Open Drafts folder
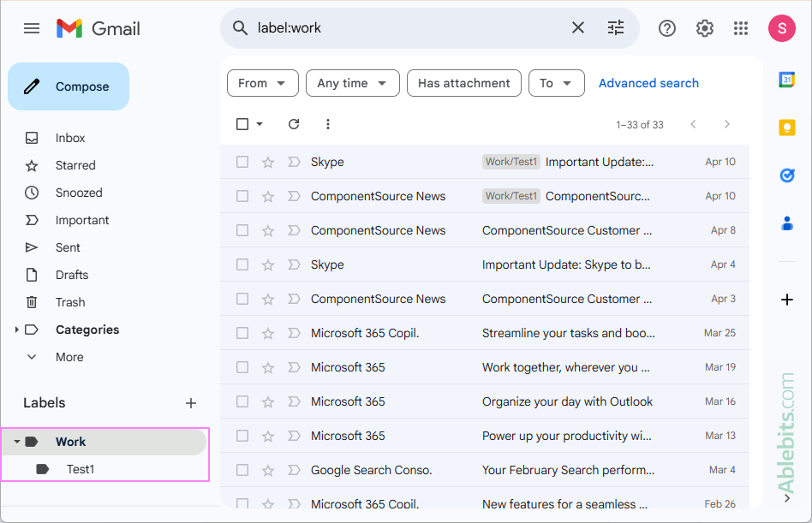This screenshot has width=812, height=523. pyautogui.click(x=72, y=276)
